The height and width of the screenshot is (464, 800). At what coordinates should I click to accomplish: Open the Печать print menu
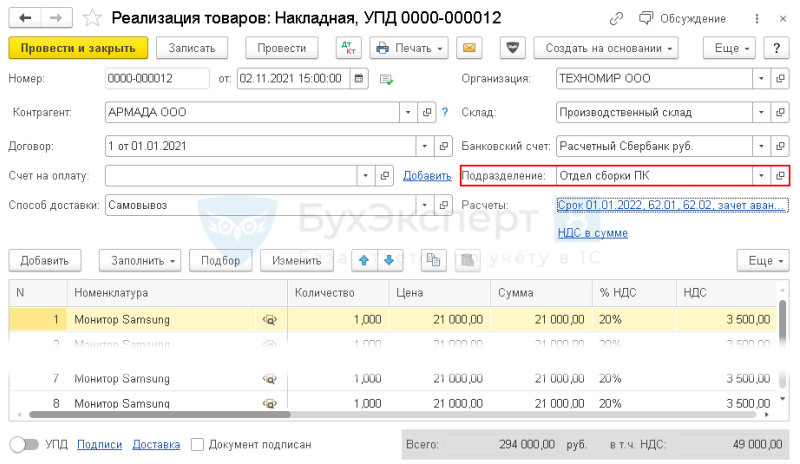[x=409, y=48]
